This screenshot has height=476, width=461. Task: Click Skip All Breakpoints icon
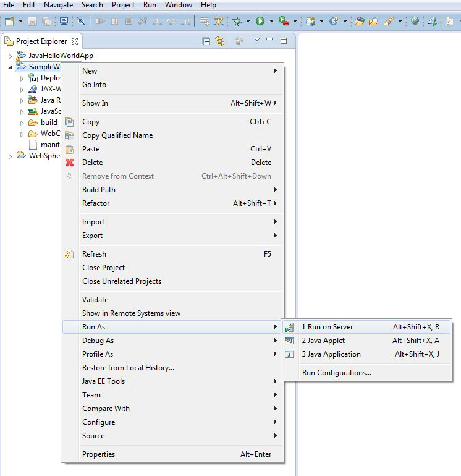click(81, 21)
